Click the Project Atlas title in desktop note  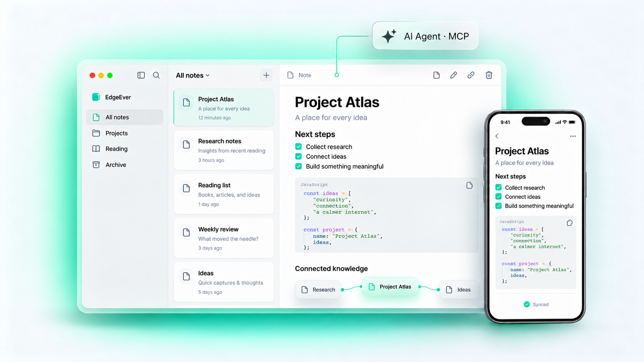(x=337, y=102)
